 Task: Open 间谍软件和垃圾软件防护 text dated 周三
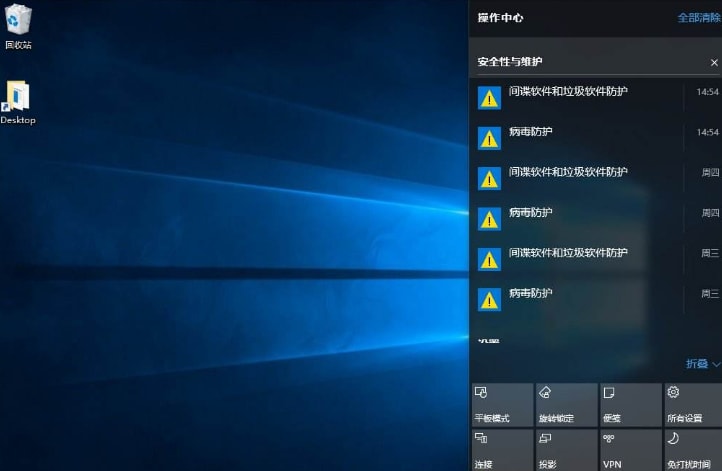pyautogui.click(x=568, y=253)
